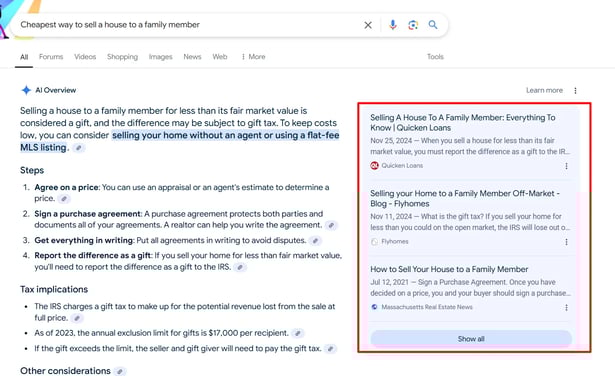Open the link chip after '$17,000 per recipient'
Image resolution: width=615 pixels, height=376 pixels.
tap(298, 333)
